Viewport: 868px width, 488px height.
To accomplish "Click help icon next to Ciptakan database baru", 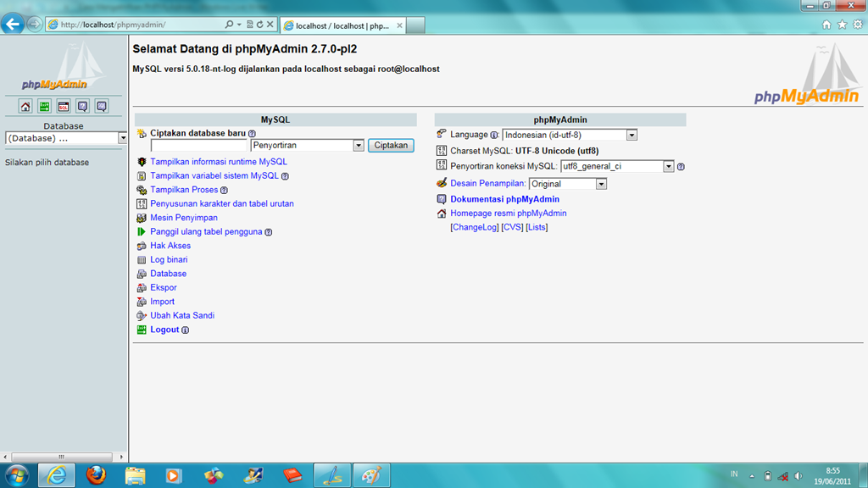I will (x=252, y=133).
